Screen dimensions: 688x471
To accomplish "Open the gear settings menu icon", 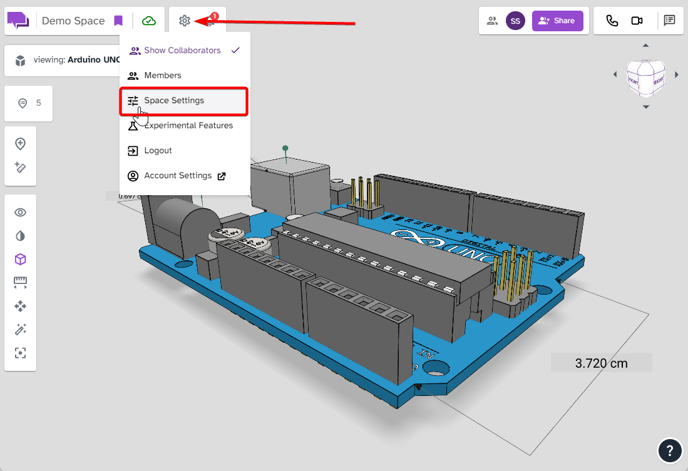I will [184, 21].
